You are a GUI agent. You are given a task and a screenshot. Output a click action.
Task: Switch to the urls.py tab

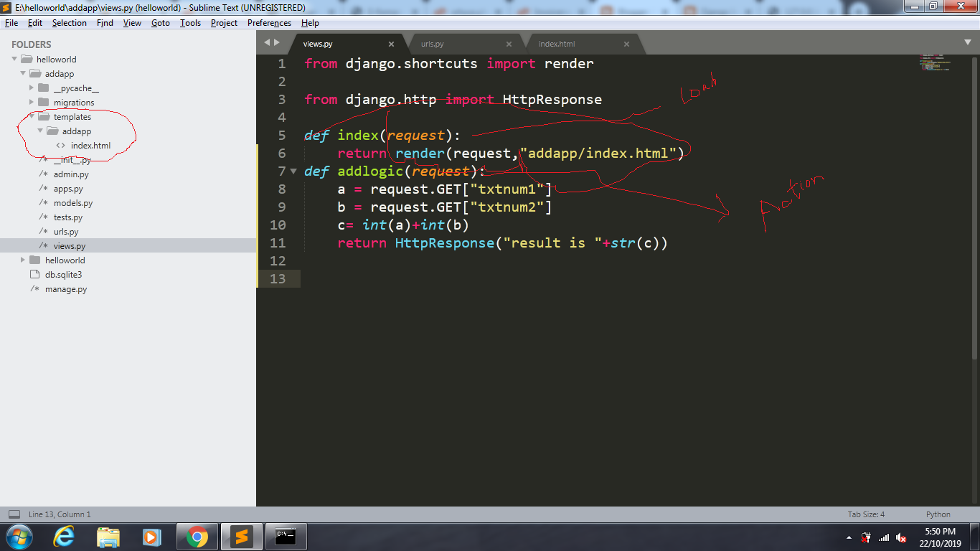(x=432, y=43)
